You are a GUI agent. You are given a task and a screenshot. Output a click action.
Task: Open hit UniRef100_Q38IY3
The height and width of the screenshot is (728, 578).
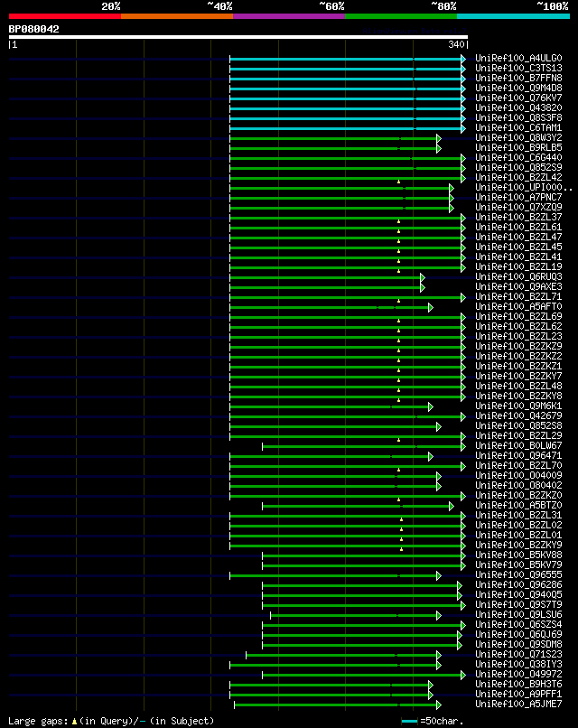point(518,664)
